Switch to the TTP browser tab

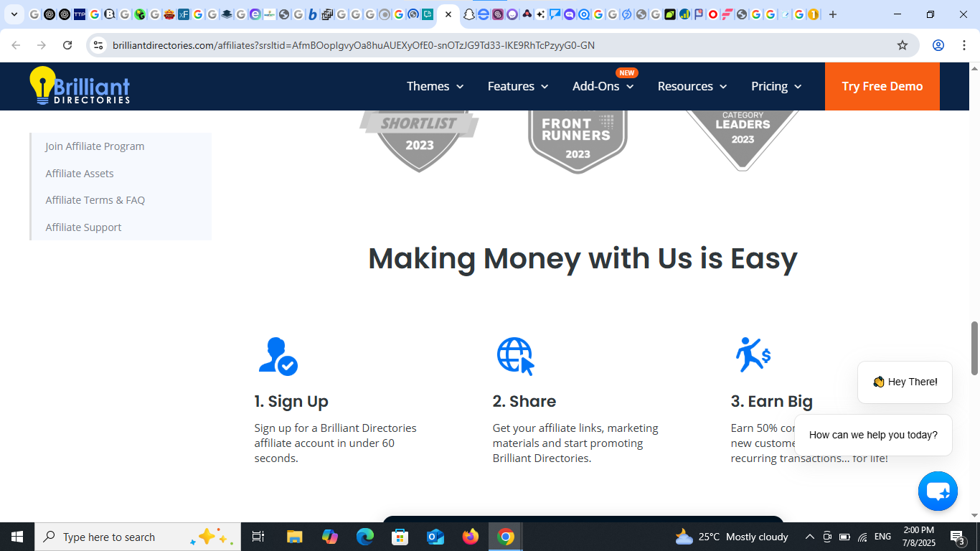(x=80, y=14)
